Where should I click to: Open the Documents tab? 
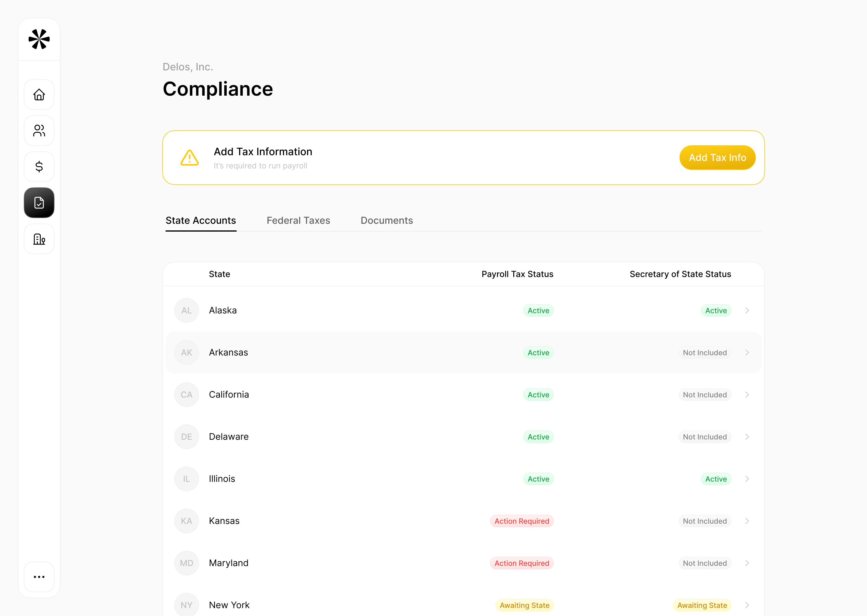point(387,220)
